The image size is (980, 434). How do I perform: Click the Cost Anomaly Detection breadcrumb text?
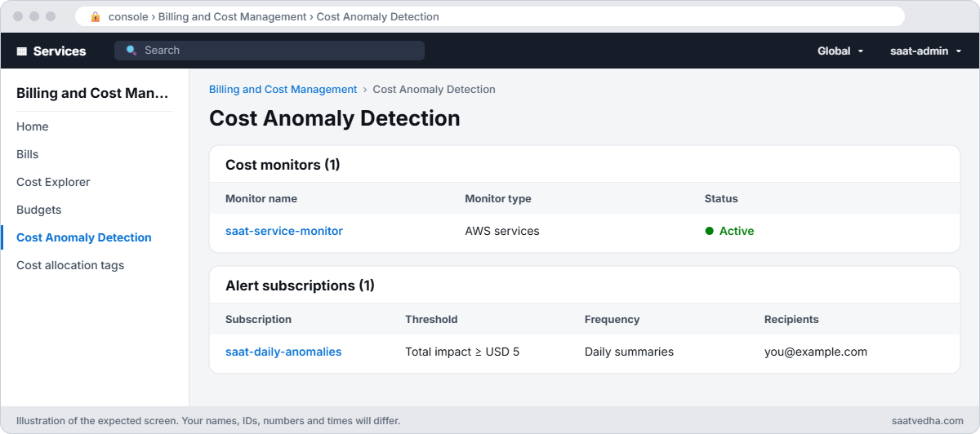[x=434, y=89]
